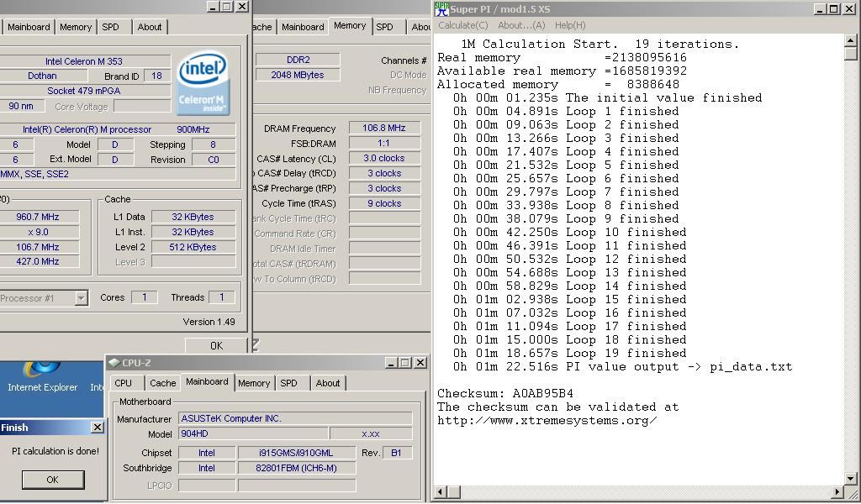Image resolution: width=861 pixels, height=504 pixels.
Task: Click the Manufacturer field ASUSTeK Computer INC.
Action: click(x=295, y=418)
